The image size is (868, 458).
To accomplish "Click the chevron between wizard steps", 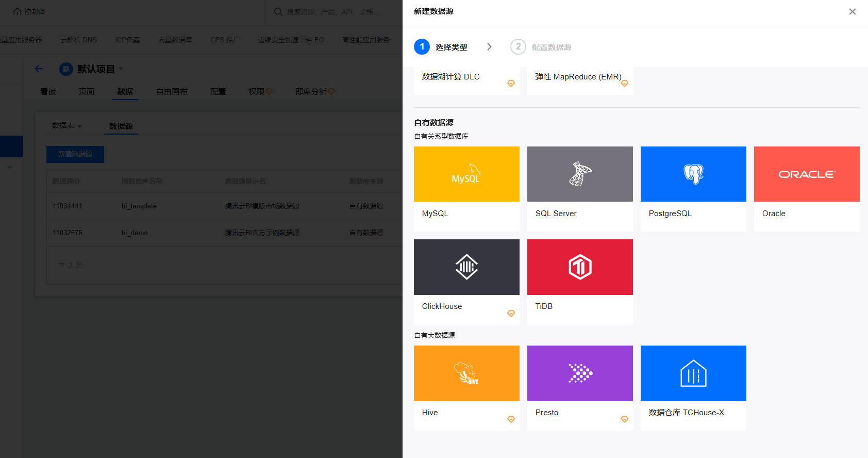I will 489,47.
